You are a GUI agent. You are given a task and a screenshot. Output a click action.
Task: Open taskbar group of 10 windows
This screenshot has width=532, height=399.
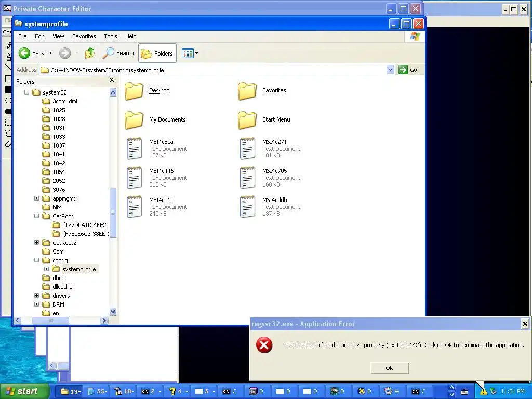click(x=124, y=391)
